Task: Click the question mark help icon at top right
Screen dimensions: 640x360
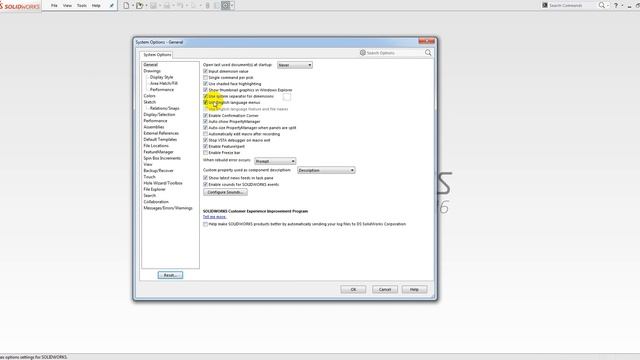Action: pyautogui.click(x=616, y=5)
